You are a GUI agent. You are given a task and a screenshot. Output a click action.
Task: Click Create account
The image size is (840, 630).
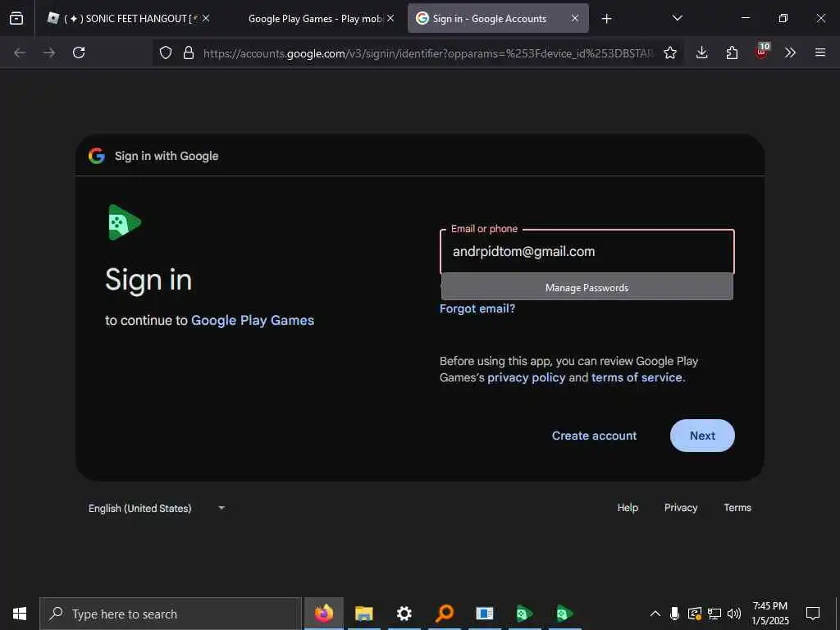pos(594,436)
